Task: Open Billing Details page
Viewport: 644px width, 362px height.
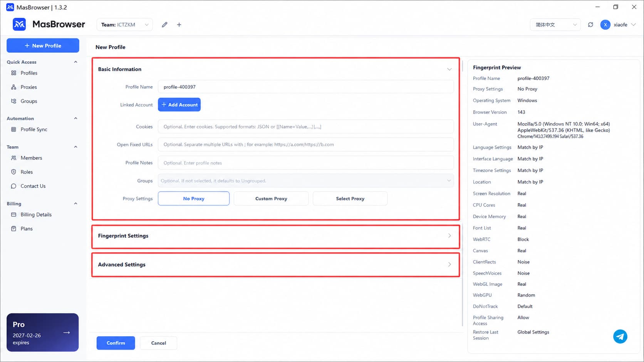Action: point(36,215)
